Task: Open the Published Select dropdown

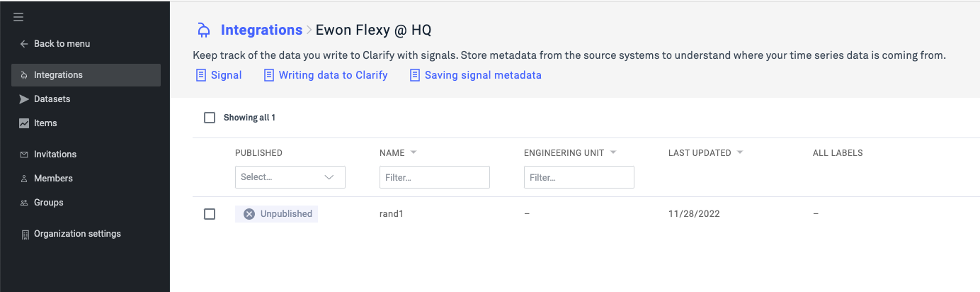Action: tap(290, 177)
